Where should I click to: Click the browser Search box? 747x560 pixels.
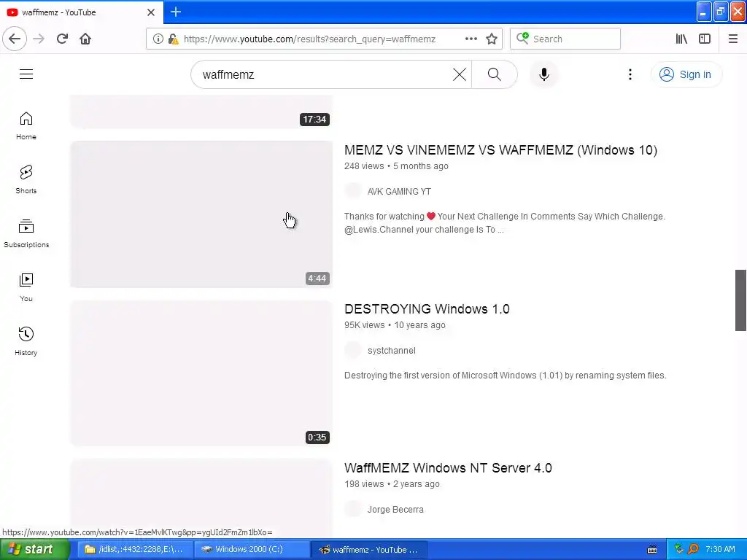point(565,39)
